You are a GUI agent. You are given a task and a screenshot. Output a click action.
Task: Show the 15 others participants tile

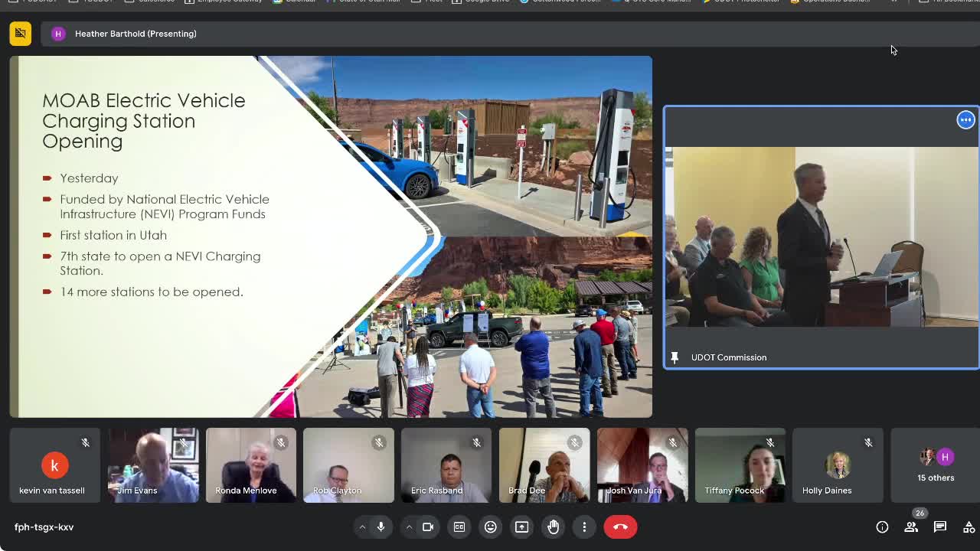coord(936,465)
